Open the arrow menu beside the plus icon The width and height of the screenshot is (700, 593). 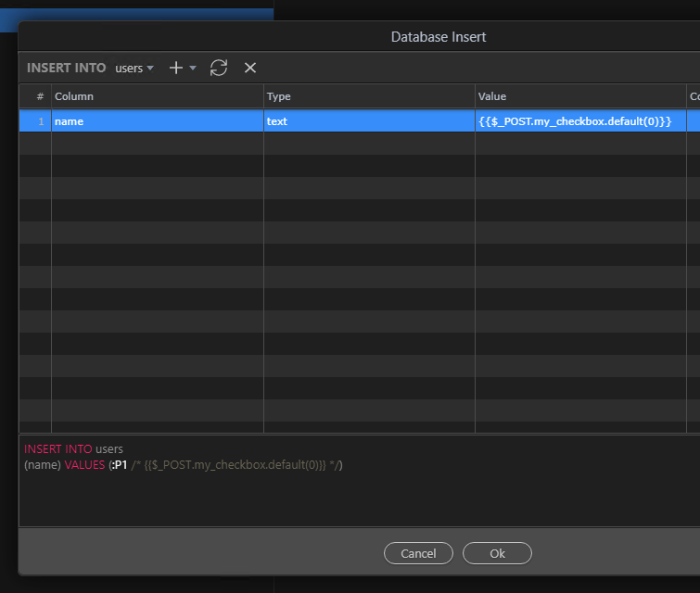(193, 69)
